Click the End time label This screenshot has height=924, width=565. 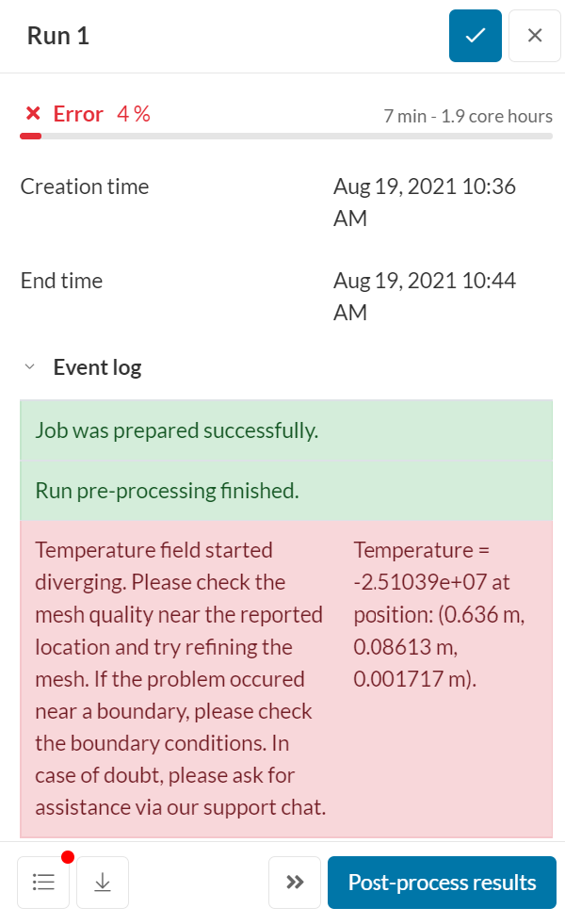click(61, 280)
